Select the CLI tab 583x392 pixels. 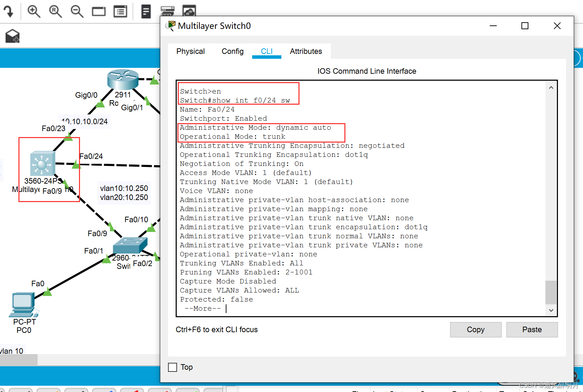pyautogui.click(x=267, y=51)
